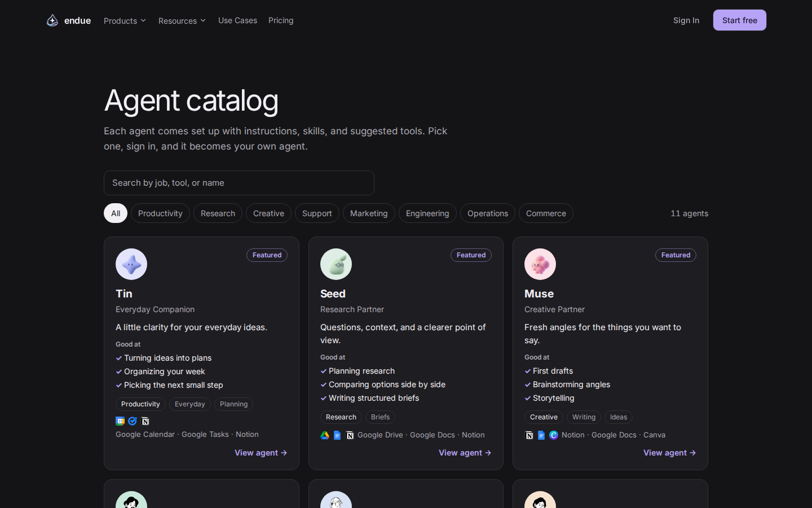Screen dimensions: 812x508
Task: Click the Start free button
Action: pyautogui.click(x=740, y=20)
